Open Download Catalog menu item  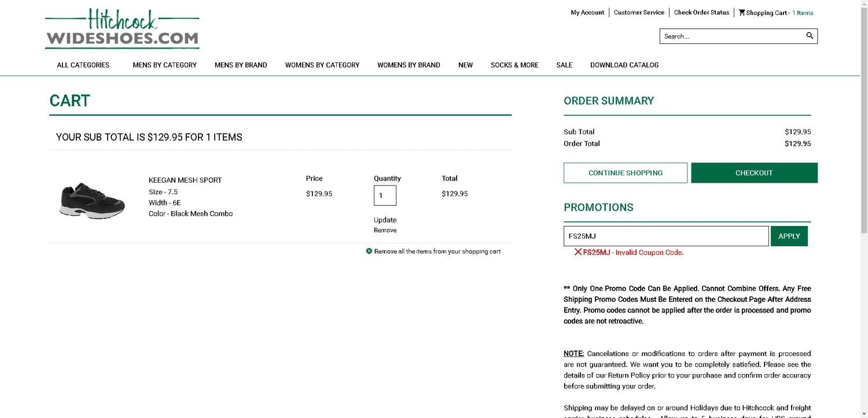click(x=624, y=65)
